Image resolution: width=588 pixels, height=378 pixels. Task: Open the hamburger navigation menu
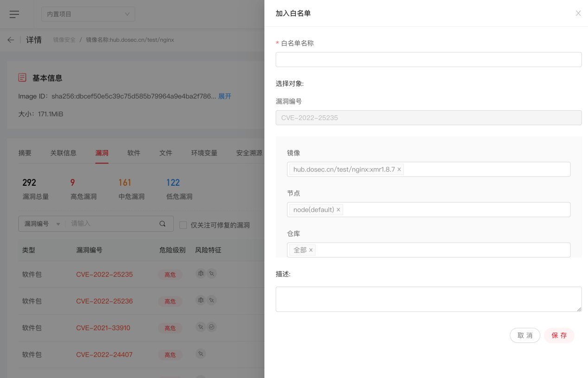[14, 14]
